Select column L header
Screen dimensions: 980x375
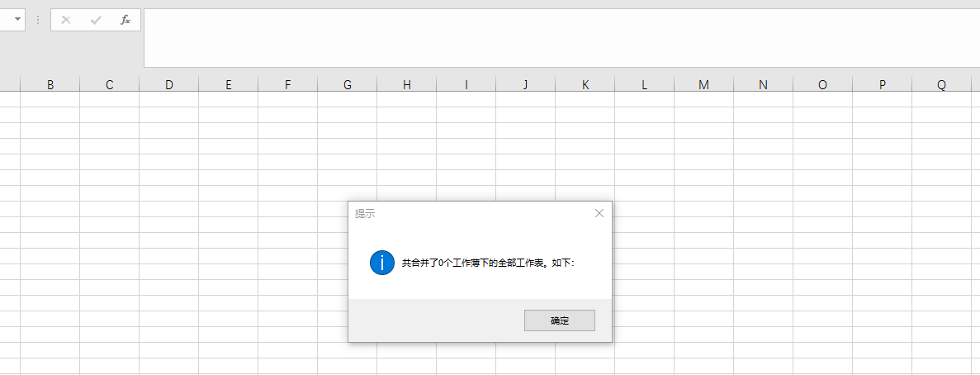(644, 84)
